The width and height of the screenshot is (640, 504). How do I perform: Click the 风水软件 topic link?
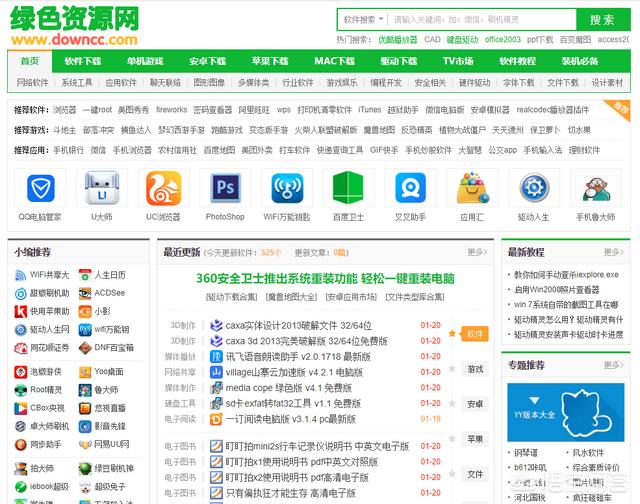(x=588, y=453)
